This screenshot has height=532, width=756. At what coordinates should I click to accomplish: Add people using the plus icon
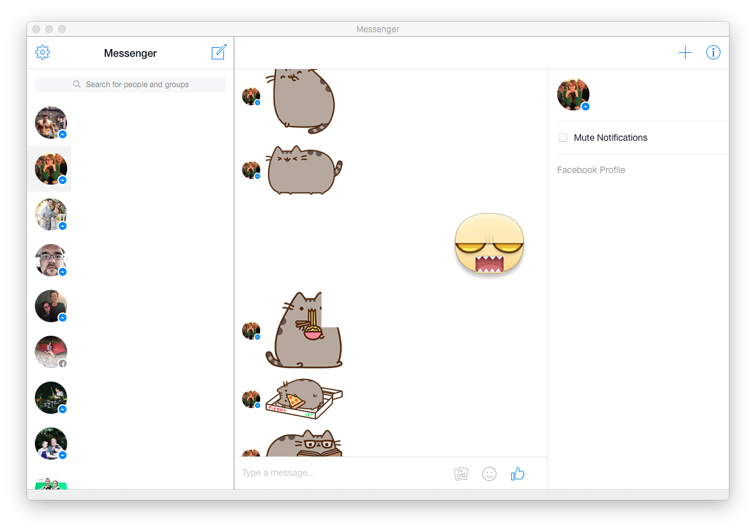tap(684, 52)
